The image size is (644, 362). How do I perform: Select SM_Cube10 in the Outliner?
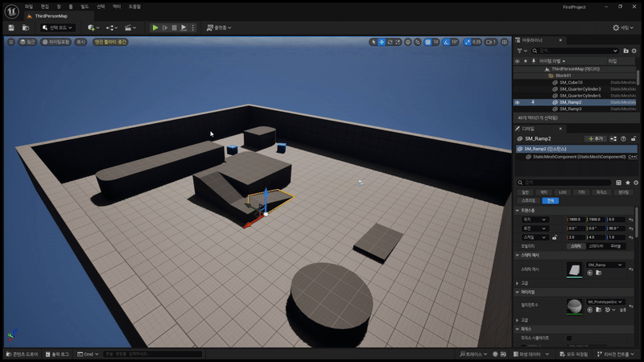coord(571,83)
